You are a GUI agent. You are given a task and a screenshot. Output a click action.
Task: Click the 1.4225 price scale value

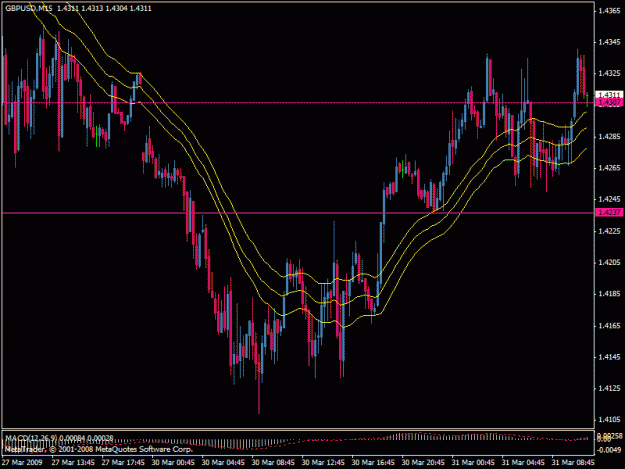click(609, 231)
